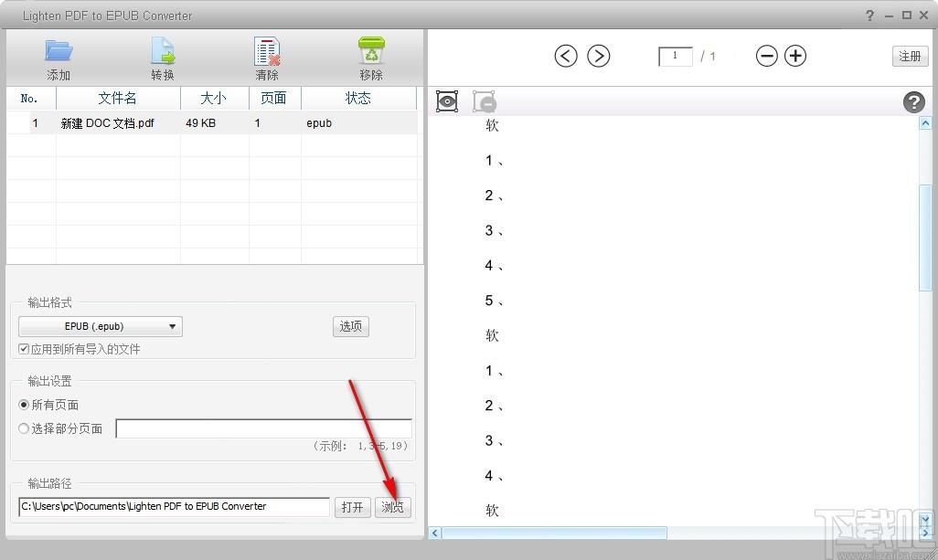Click the preview scroll up arrow

point(925,123)
